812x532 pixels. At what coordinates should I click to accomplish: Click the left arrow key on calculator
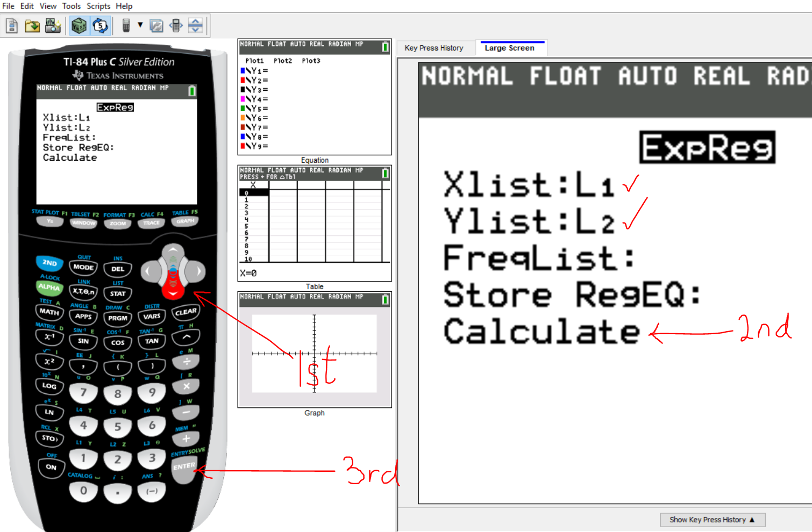tap(150, 272)
